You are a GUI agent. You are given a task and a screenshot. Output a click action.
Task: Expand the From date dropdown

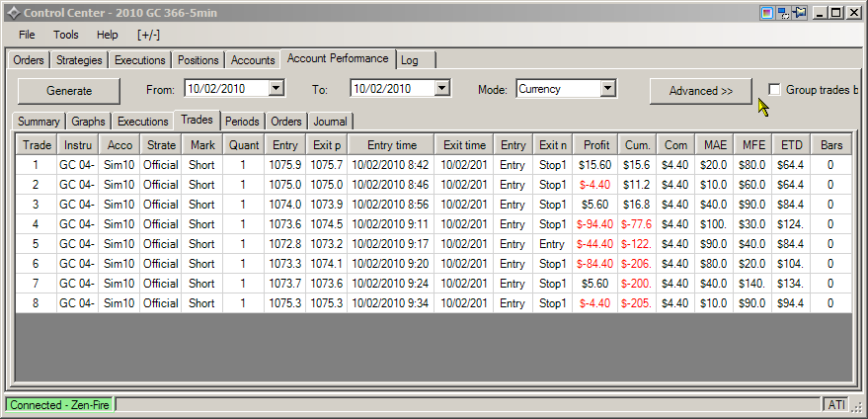coord(276,88)
